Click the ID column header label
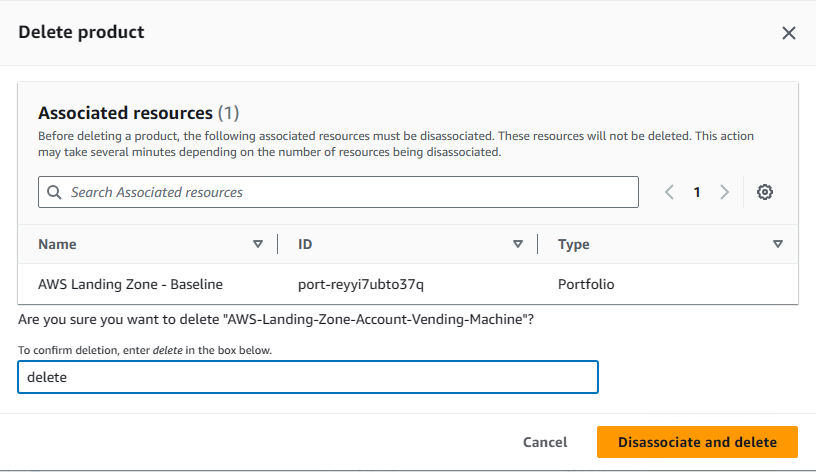Screen dimensions: 816x472 [305, 244]
